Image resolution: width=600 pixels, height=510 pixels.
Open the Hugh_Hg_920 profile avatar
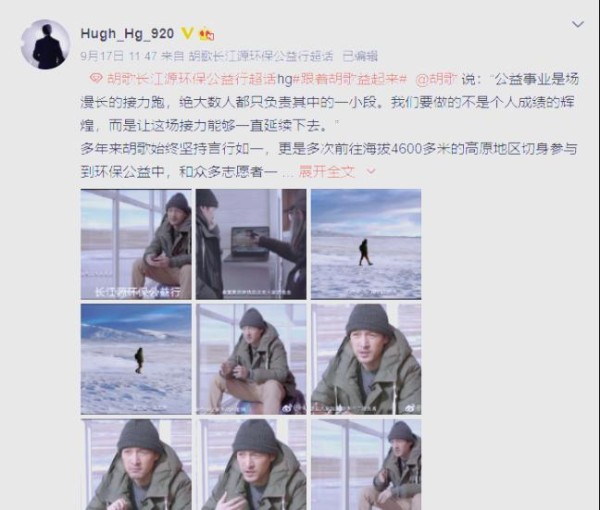click(x=45, y=44)
